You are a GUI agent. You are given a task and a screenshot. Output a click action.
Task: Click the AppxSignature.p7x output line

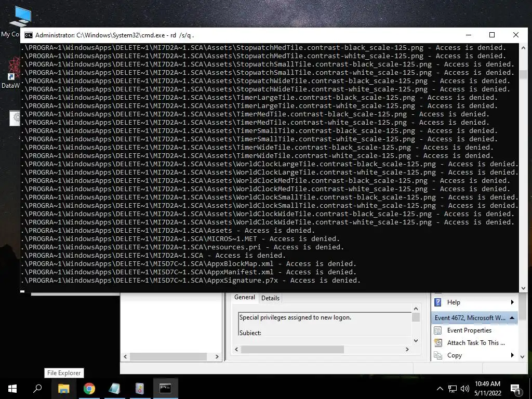(x=191, y=280)
